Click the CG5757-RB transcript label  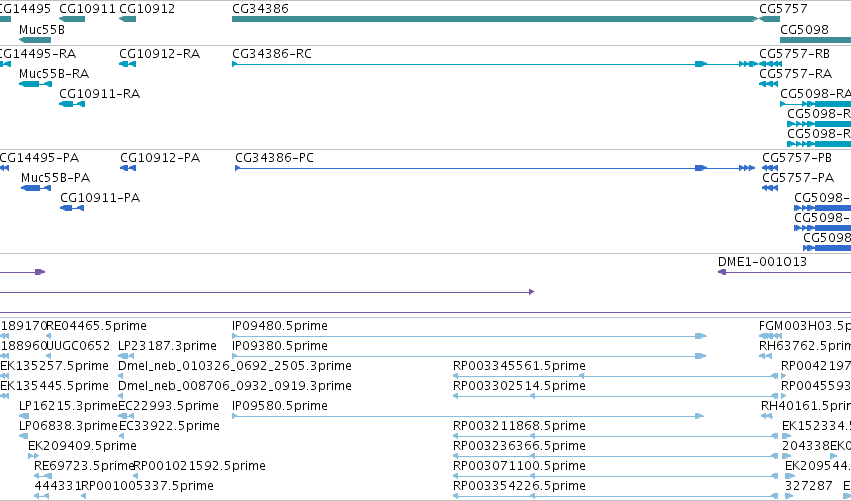795,54
